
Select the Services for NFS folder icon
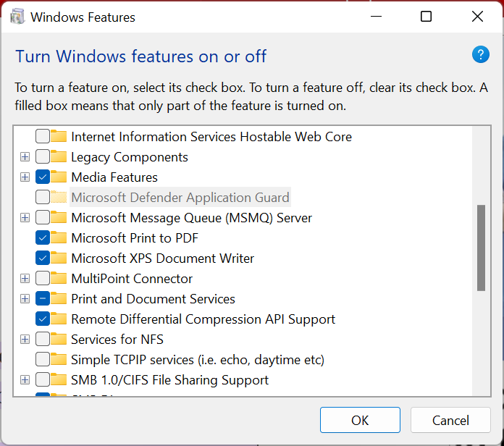click(59, 339)
